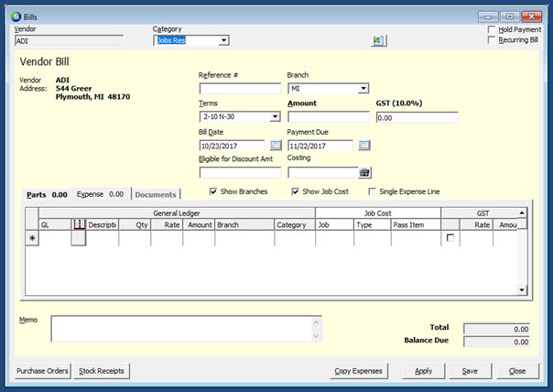Screen dimensions: 553x392
Task: Enable the Hold Payment checkbox
Action: pos(492,29)
